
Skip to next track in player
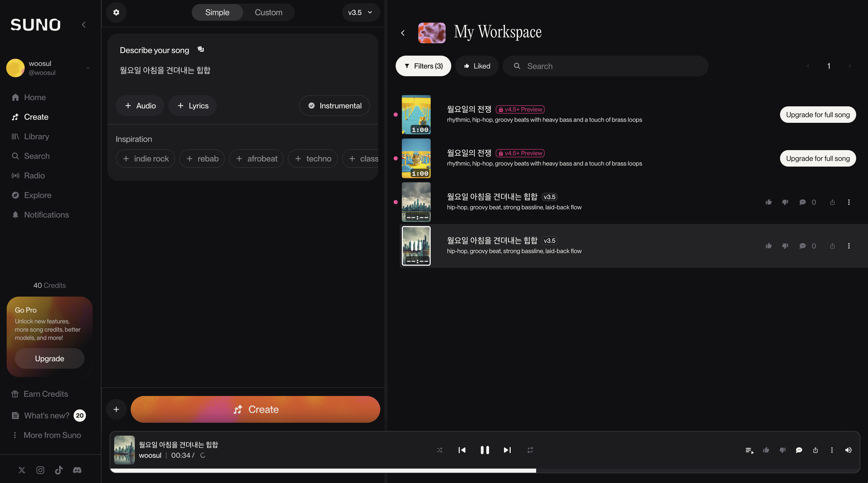pyautogui.click(x=507, y=450)
